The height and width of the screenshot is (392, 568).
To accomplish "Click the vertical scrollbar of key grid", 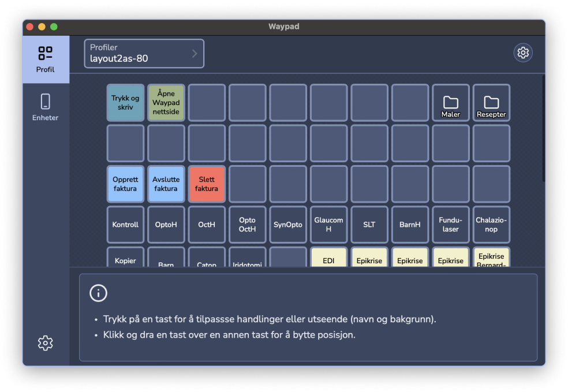I will (543, 129).
